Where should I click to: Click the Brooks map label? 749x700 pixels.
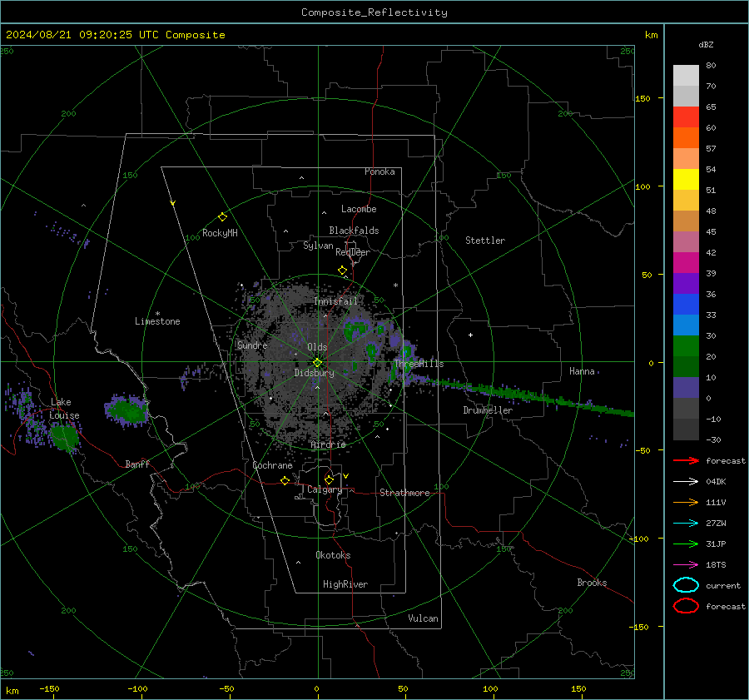coord(592,583)
